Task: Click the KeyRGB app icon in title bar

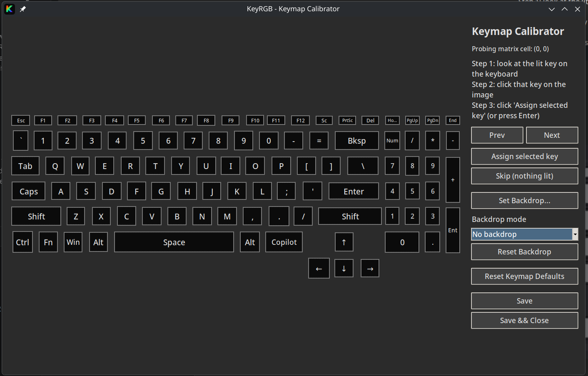Action: pos(9,9)
